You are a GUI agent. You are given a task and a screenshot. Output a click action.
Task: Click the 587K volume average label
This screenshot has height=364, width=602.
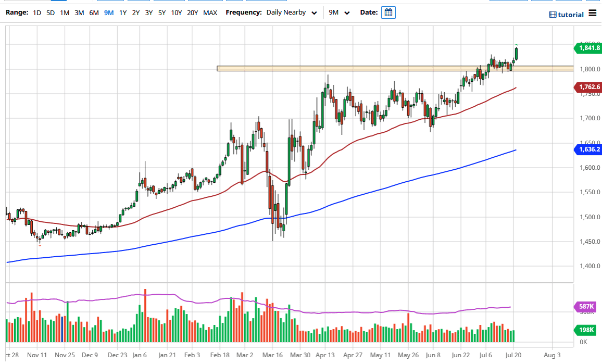(x=585, y=306)
